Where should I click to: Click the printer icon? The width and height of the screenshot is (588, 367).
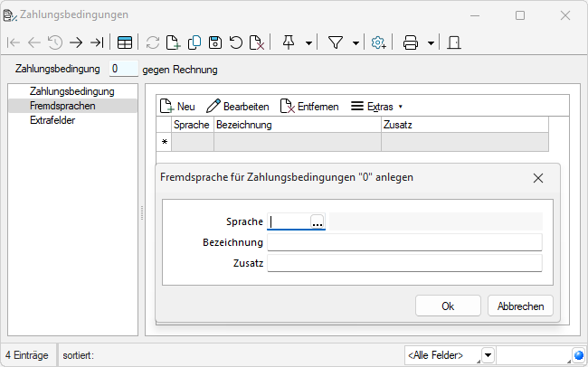[x=410, y=42]
